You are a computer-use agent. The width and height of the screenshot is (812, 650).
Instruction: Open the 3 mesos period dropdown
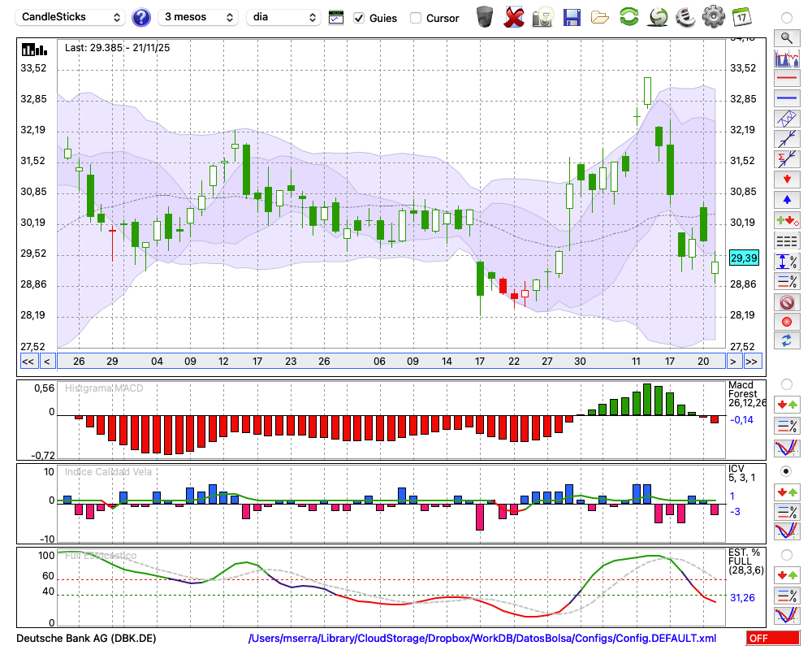point(198,17)
